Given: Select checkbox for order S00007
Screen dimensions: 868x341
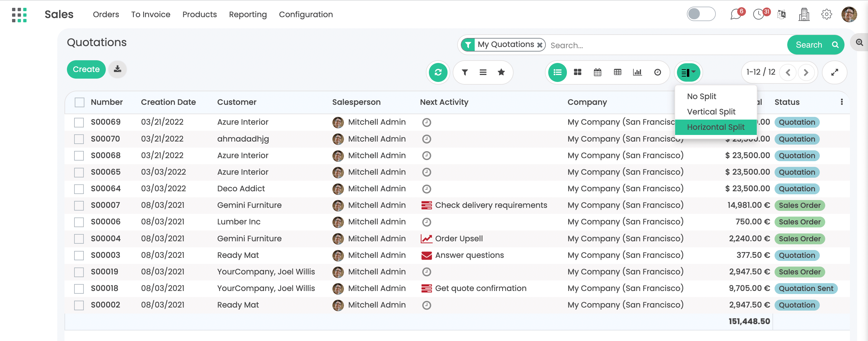Looking at the screenshot, I should click(x=79, y=205).
